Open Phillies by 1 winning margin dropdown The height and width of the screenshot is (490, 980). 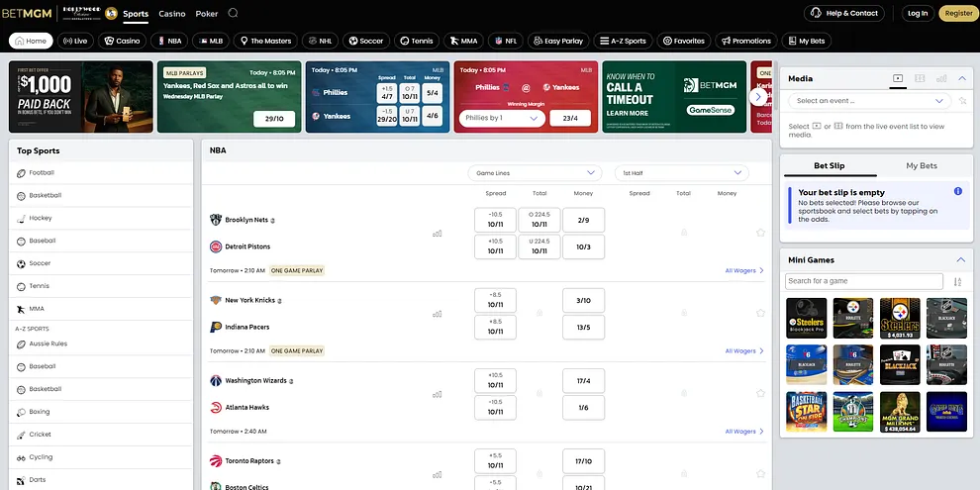tap(502, 118)
